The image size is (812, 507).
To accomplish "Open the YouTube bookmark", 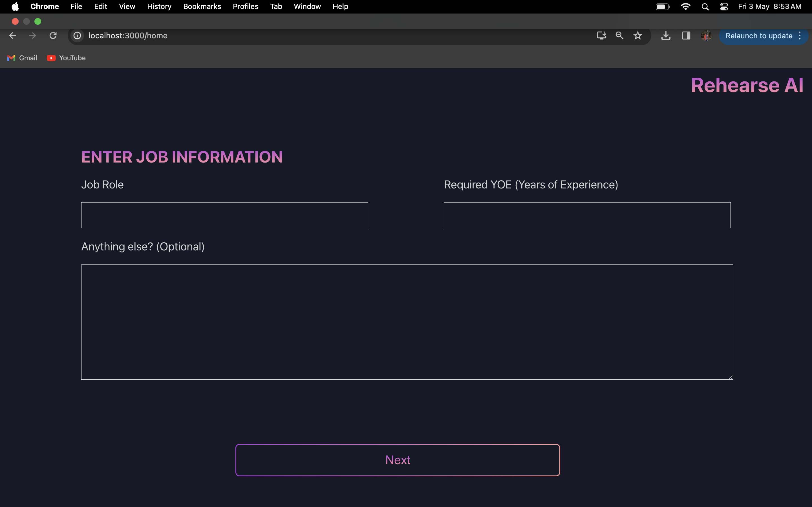I will (x=67, y=58).
